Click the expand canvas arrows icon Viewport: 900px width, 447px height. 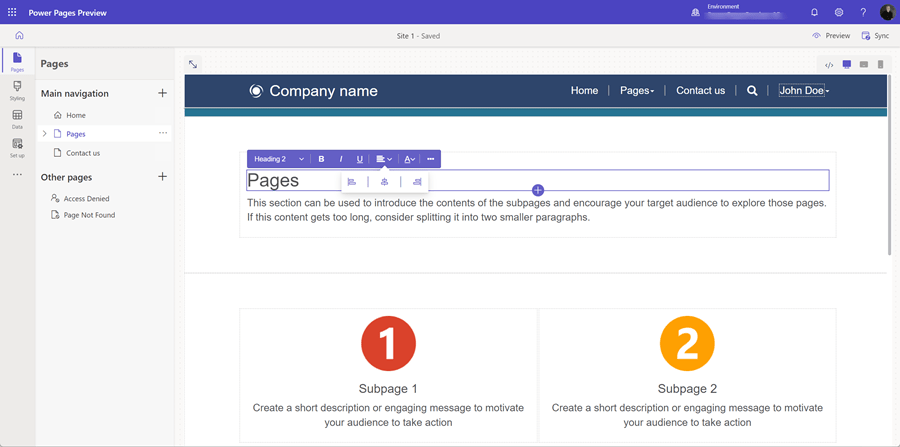[x=193, y=64]
